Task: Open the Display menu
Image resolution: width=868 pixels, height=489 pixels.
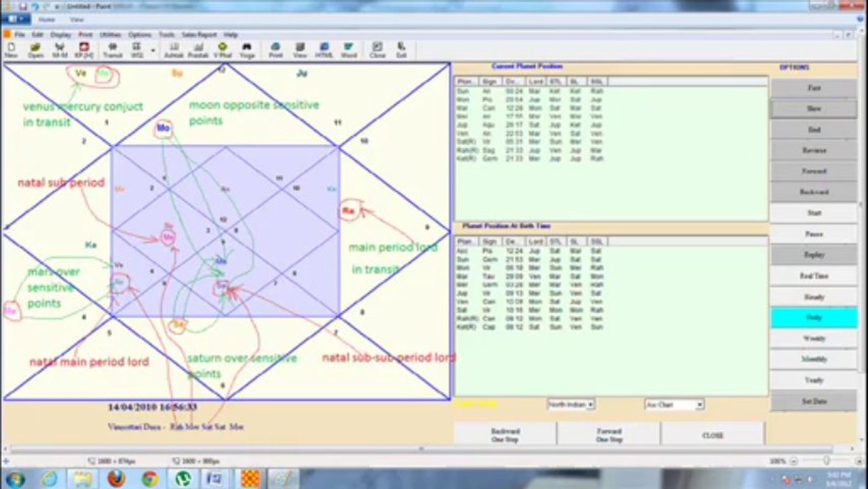Action: [60, 34]
